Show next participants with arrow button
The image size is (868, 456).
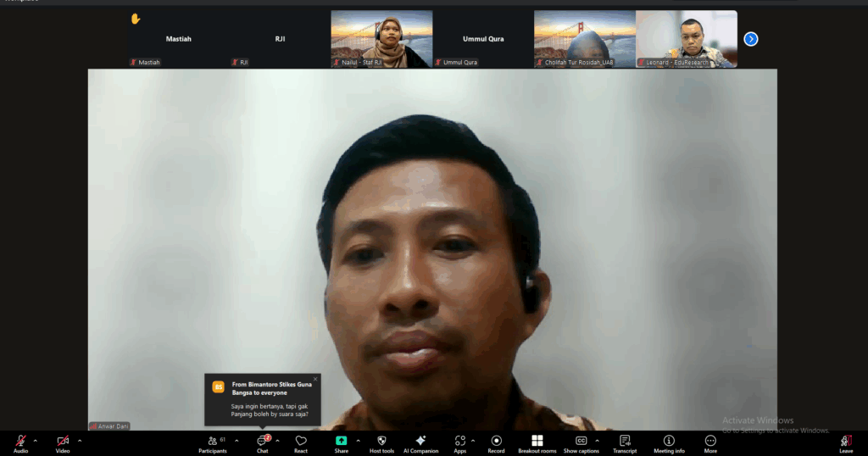pos(751,39)
